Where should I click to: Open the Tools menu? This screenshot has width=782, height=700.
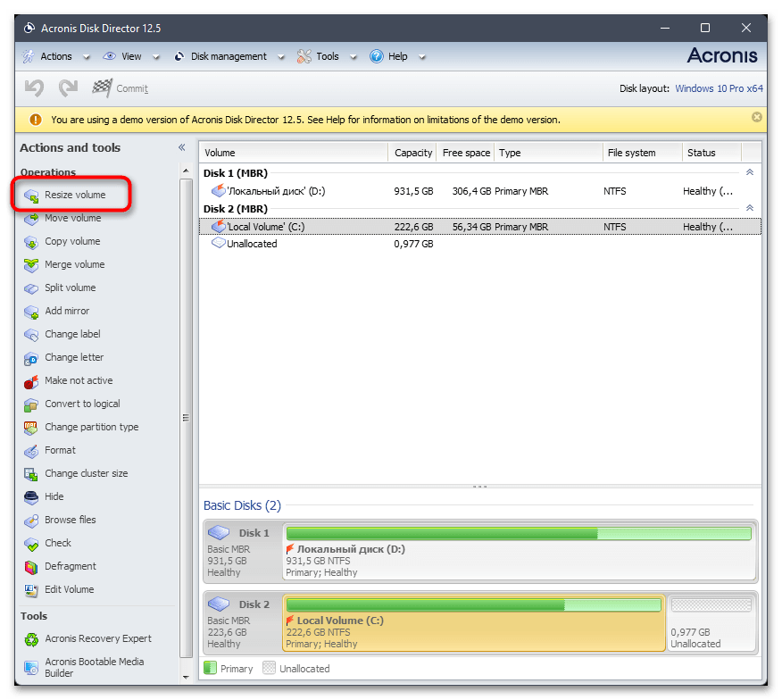[x=327, y=56]
